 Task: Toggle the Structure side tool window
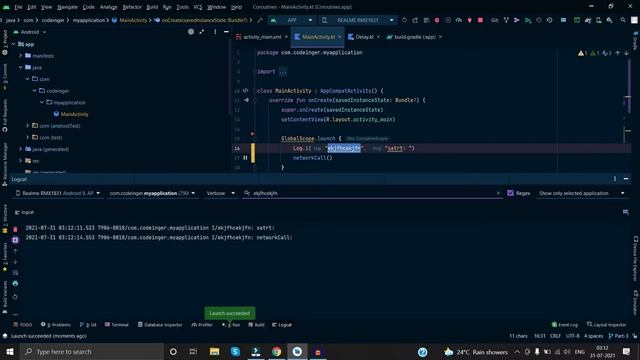tap(5, 219)
